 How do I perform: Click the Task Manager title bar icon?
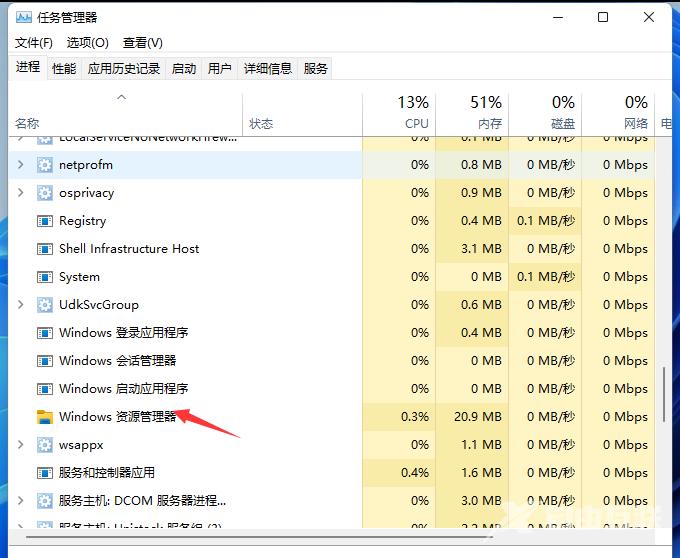pos(23,17)
